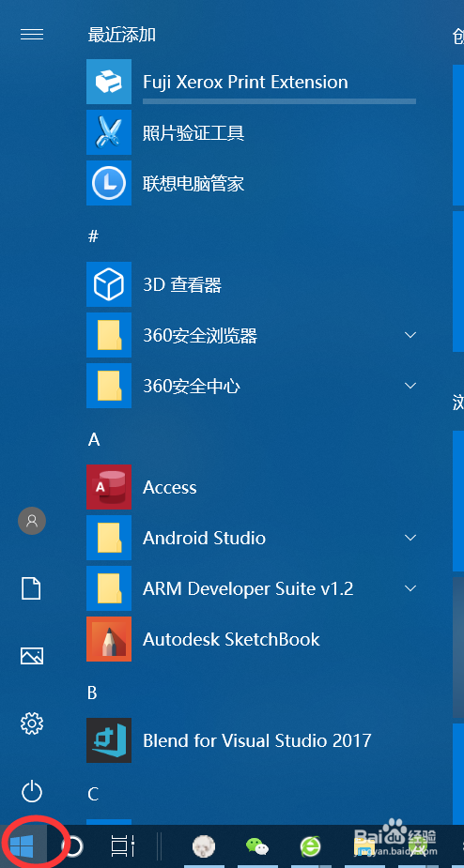The width and height of the screenshot is (464, 868).
Task: Open 360 browser from the taskbar
Action: [x=311, y=845]
